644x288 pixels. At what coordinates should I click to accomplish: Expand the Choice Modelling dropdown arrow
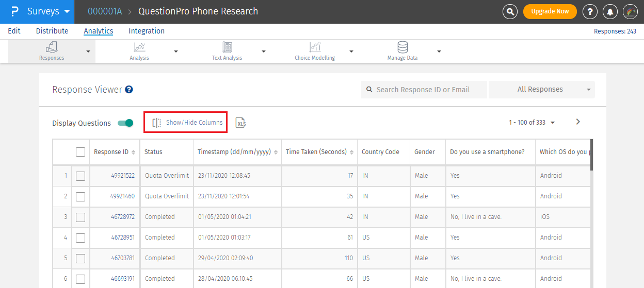pos(351,52)
